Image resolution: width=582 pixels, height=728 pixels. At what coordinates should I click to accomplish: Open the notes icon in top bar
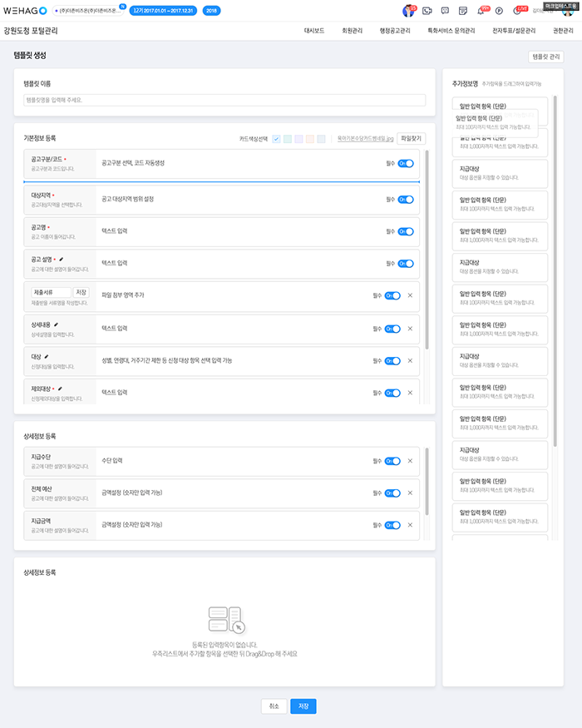click(464, 11)
